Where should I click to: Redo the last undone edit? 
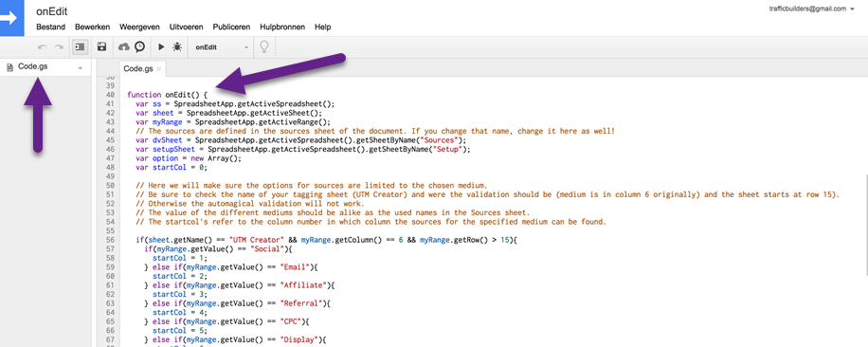[x=59, y=47]
